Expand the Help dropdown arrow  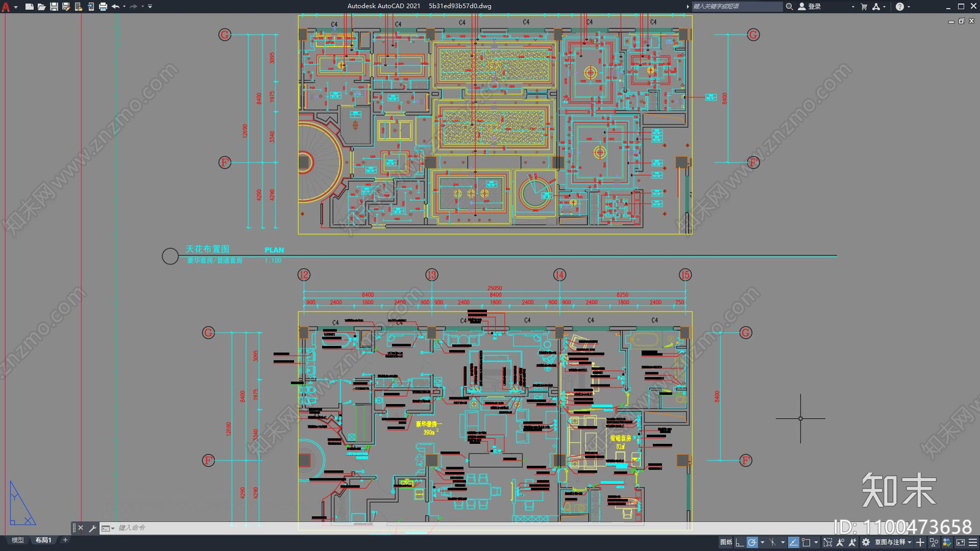coord(909,6)
